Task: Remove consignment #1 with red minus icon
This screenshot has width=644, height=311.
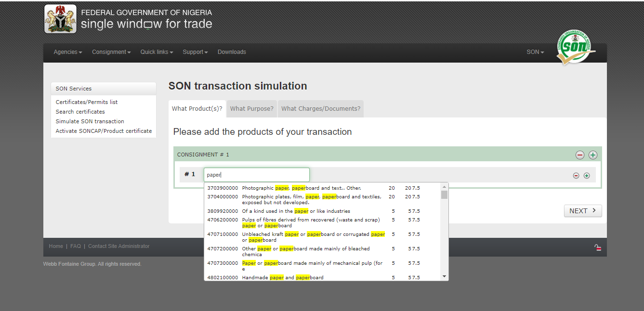Action: point(580,155)
